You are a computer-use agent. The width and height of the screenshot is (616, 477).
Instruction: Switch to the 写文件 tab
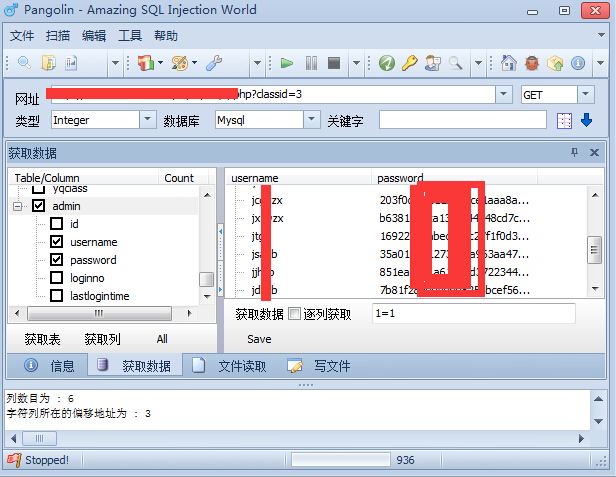[318, 366]
